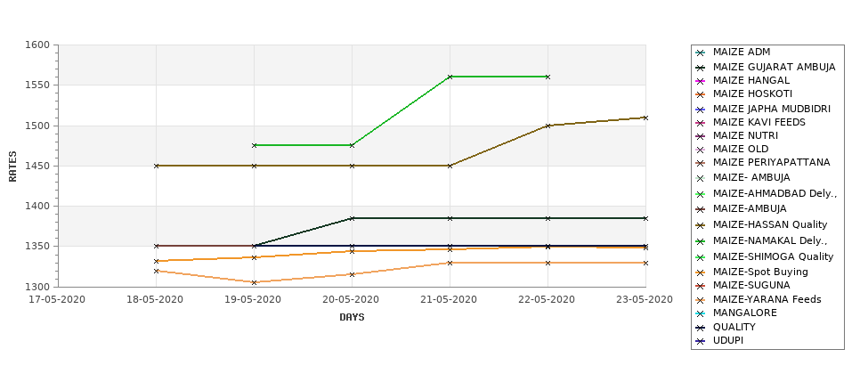Click the MAIZE HOSKOTI legend marker
Image resolution: width=868 pixels, height=382 pixels.
tap(701, 94)
